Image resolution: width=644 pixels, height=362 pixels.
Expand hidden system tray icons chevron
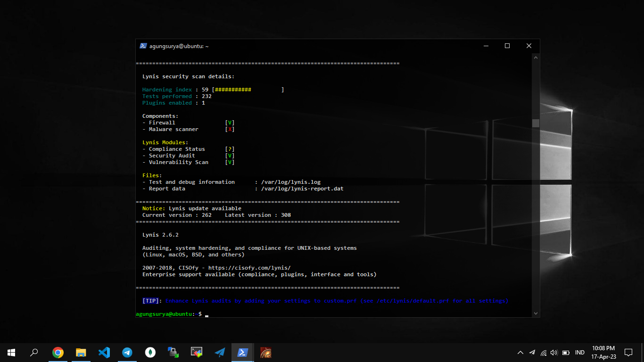520,353
